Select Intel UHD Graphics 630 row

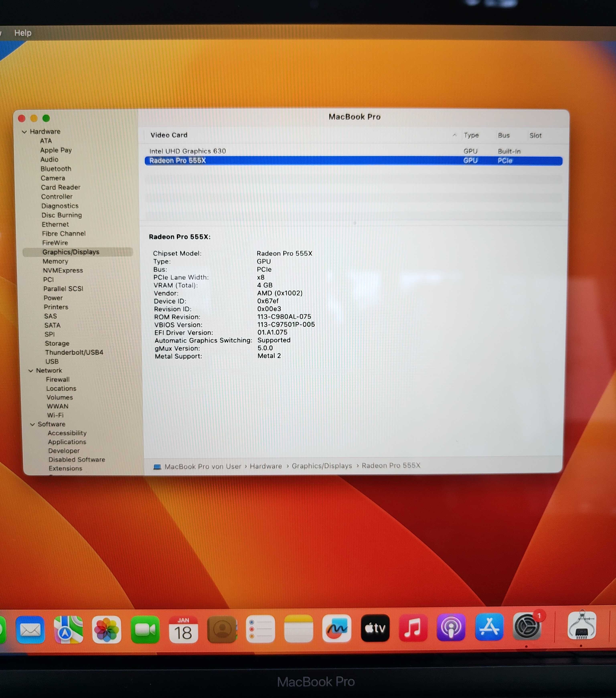click(x=354, y=151)
